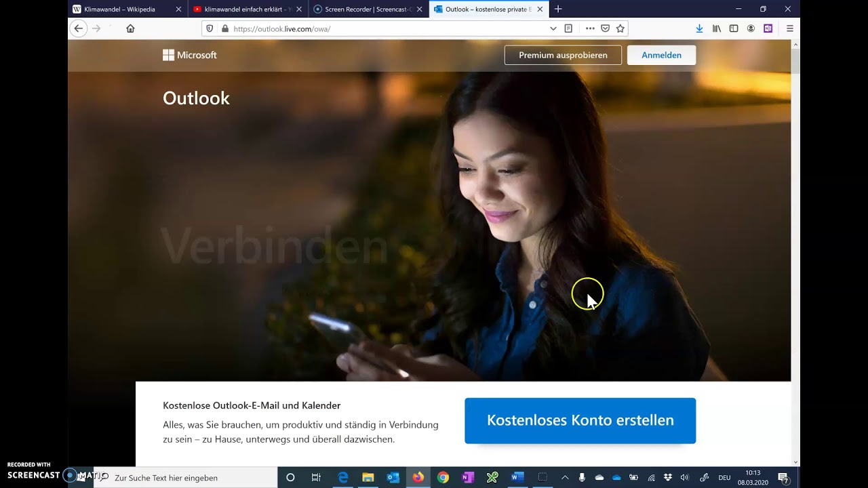Click Windows search box 'Zur Suche Text hier eingeben'
The image size is (868, 488).
click(186, 478)
